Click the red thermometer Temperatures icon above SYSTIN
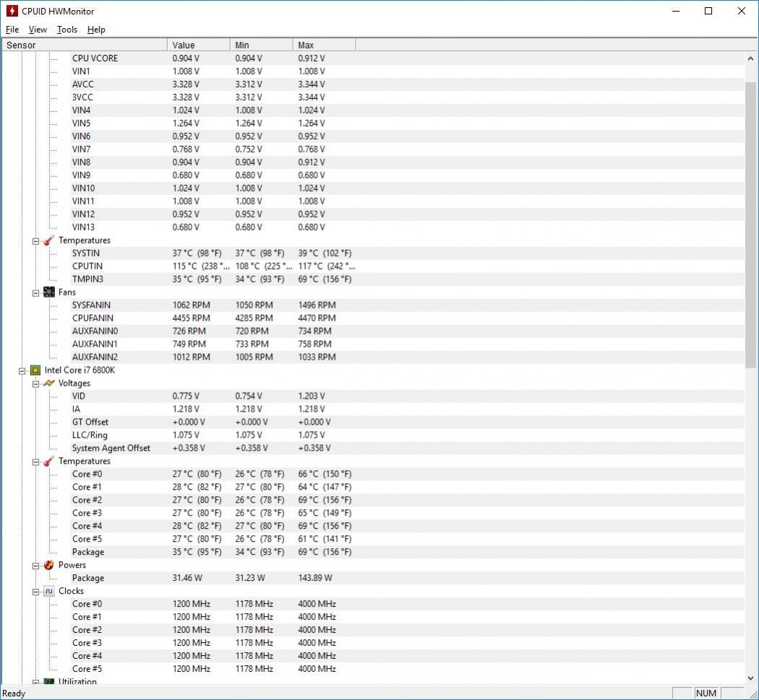 pos(49,241)
